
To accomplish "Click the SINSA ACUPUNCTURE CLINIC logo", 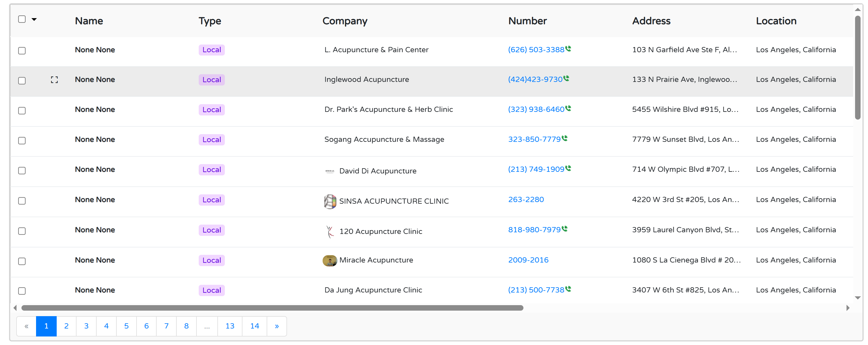I will [330, 201].
